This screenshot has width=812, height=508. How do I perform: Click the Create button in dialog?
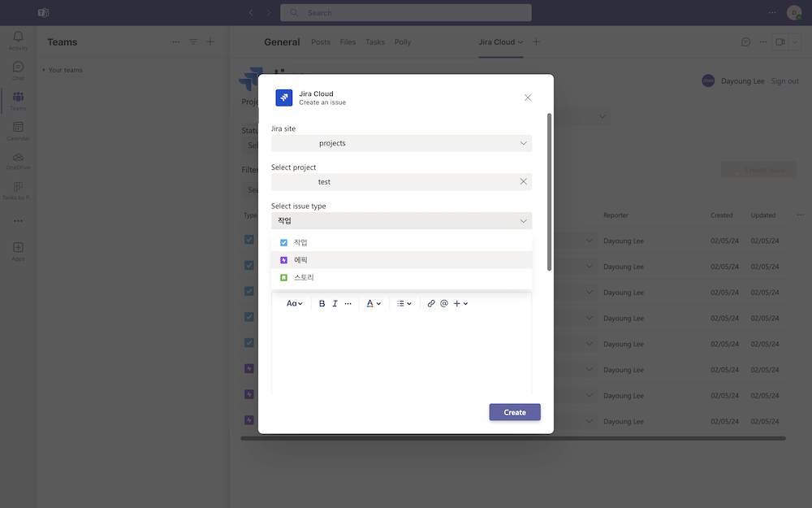point(515,412)
